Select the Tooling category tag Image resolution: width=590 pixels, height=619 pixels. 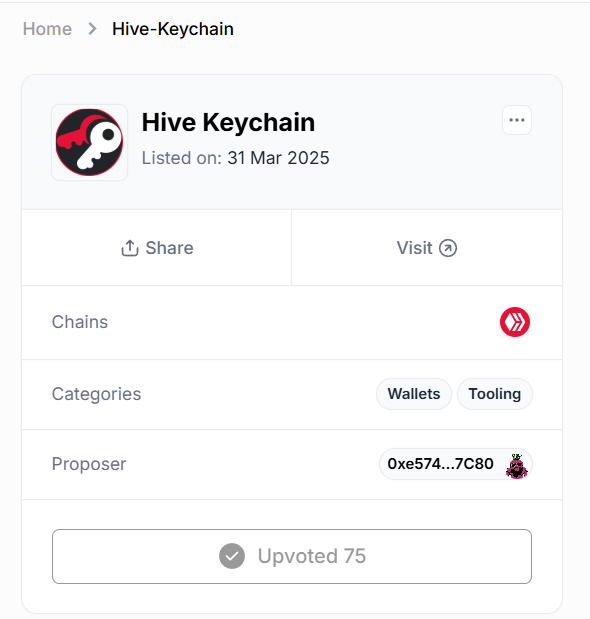tap(494, 394)
